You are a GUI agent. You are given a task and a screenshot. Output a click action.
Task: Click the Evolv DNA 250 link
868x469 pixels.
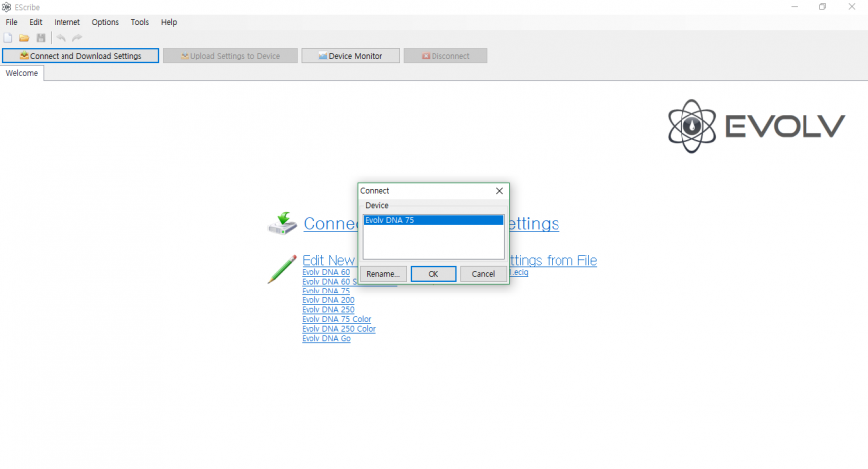[x=328, y=309]
